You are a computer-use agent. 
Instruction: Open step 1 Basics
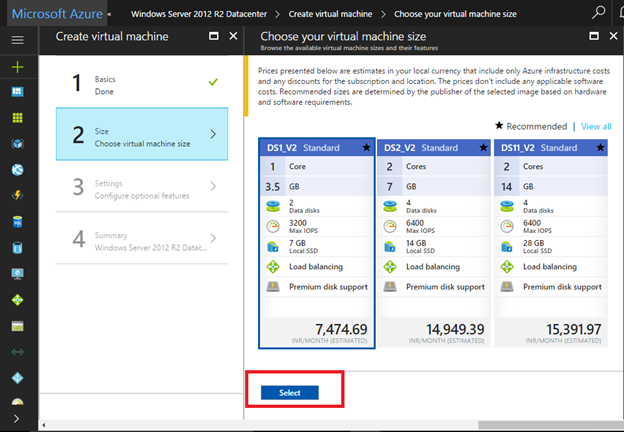[x=142, y=82]
